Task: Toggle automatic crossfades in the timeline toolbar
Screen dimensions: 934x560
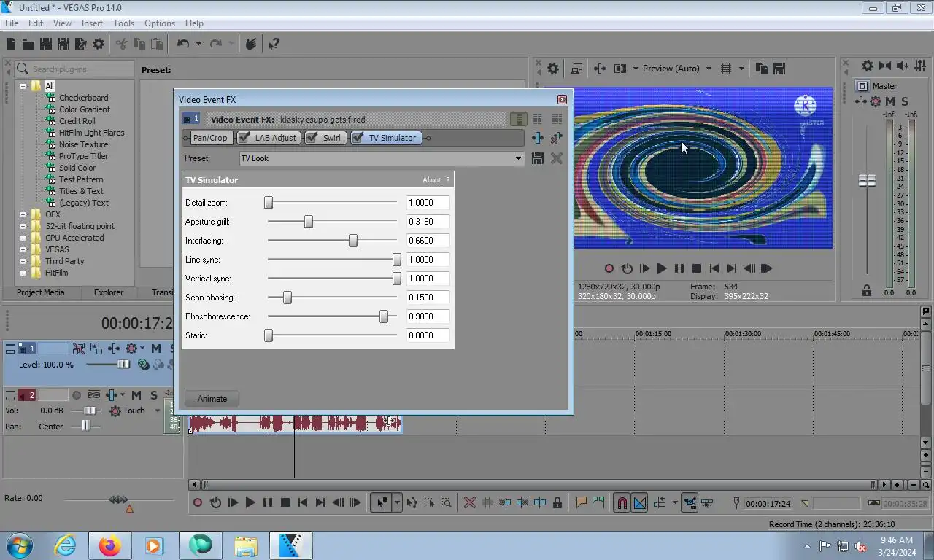Action: (640, 502)
